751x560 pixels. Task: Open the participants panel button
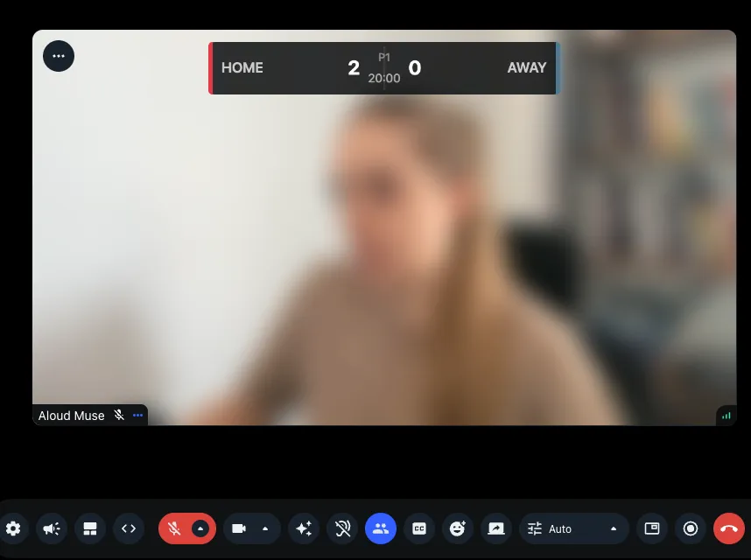(x=381, y=528)
